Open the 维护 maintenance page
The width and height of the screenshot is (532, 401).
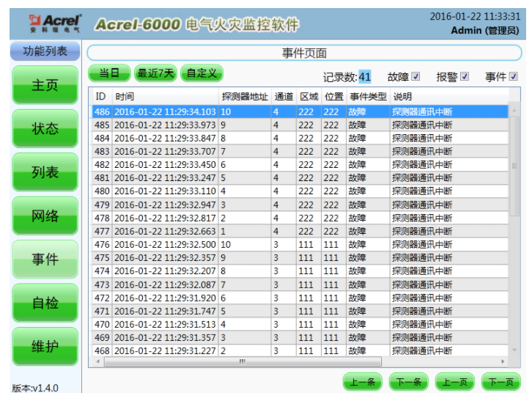click(x=45, y=347)
